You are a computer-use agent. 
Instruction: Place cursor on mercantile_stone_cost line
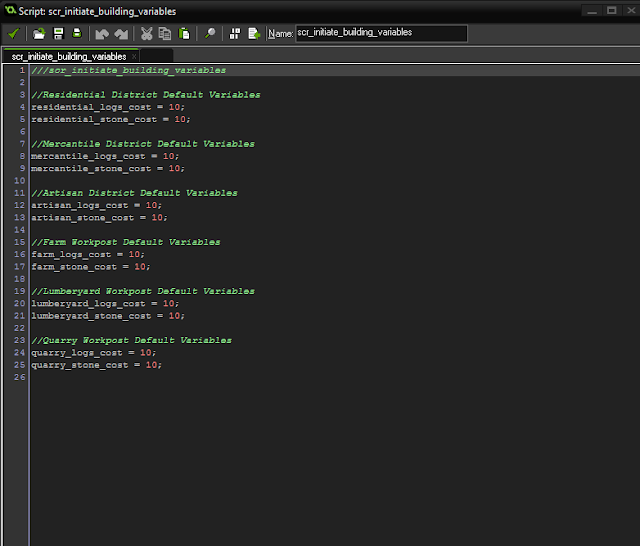108,168
